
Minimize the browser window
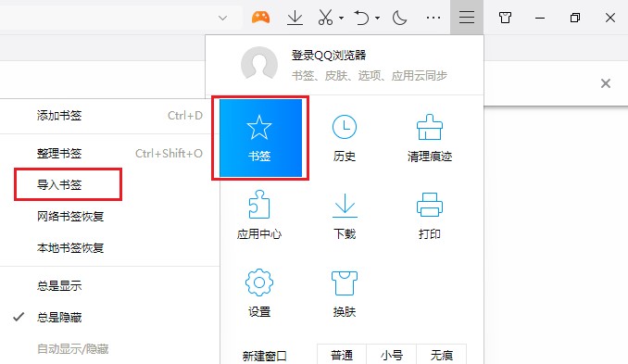pyautogui.click(x=540, y=18)
